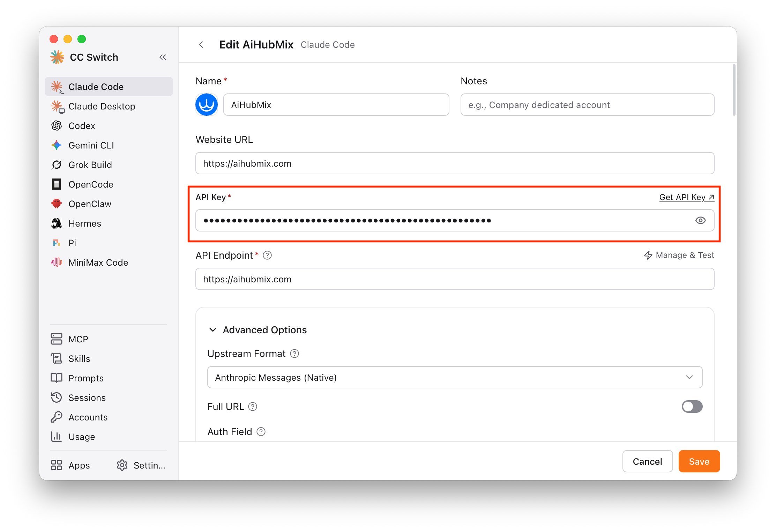Click the CC Switch logo icon
The image size is (776, 532).
coord(57,57)
